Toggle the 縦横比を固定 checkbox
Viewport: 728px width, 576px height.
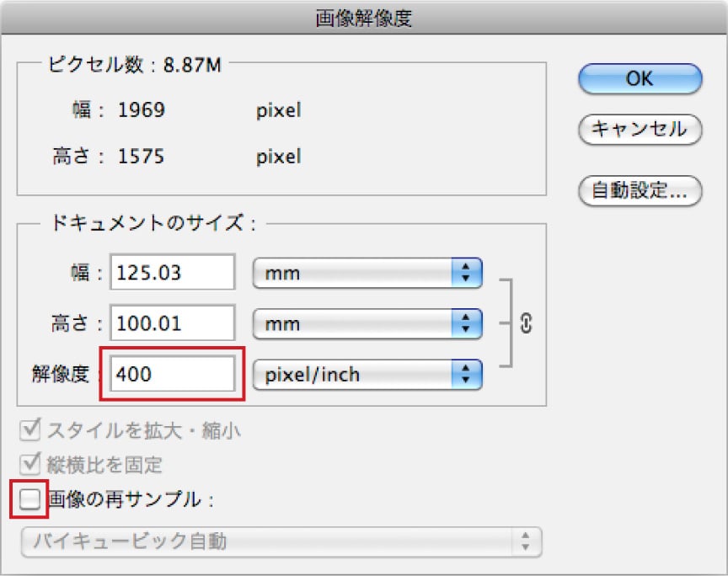pyautogui.click(x=29, y=464)
